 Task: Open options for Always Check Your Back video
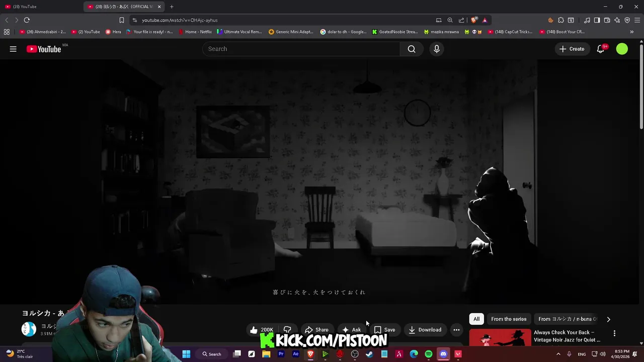(x=614, y=333)
